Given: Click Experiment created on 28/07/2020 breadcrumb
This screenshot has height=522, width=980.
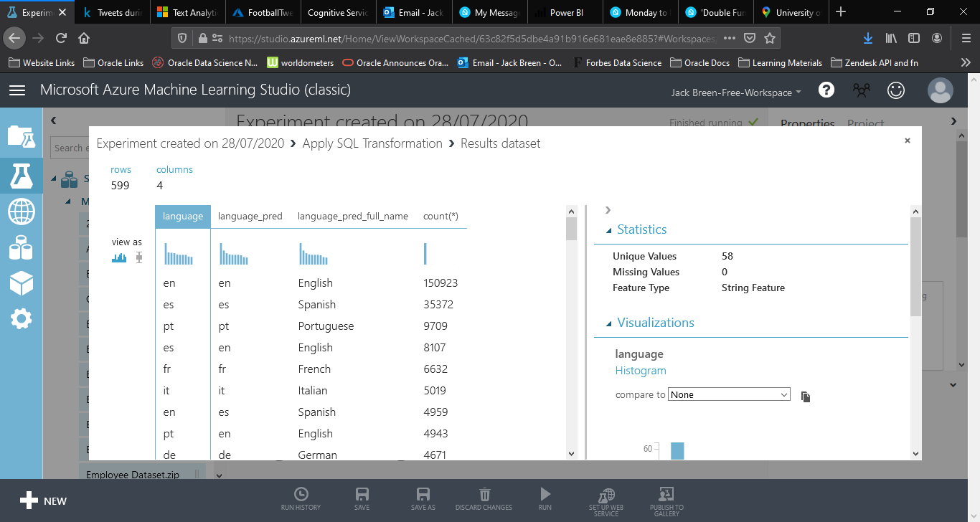Looking at the screenshot, I should [x=190, y=143].
